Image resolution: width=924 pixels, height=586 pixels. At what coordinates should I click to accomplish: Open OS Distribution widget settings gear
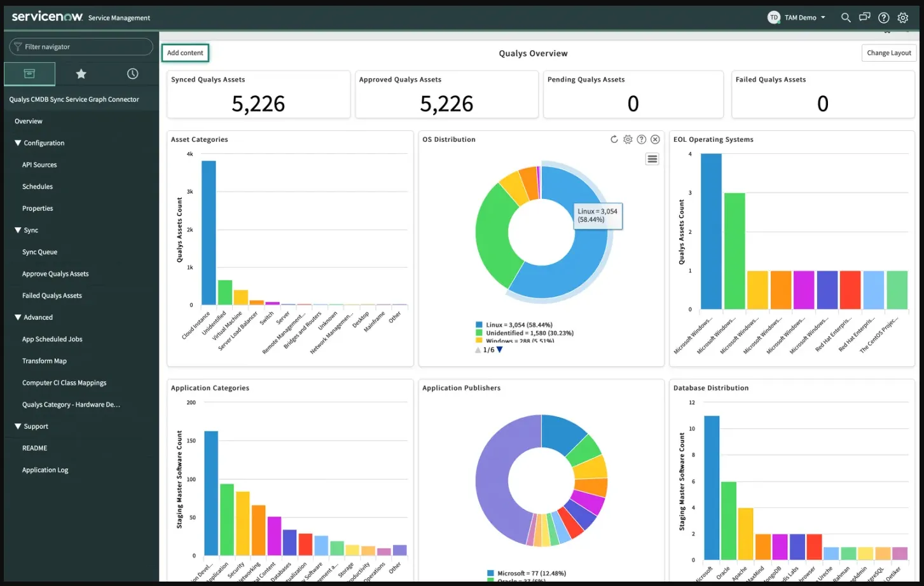point(628,139)
